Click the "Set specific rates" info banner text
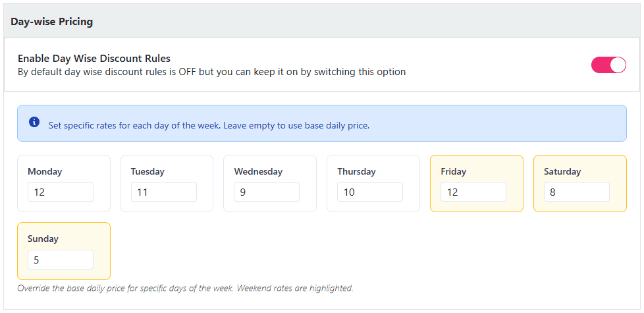The width and height of the screenshot is (644, 313). [209, 125]
